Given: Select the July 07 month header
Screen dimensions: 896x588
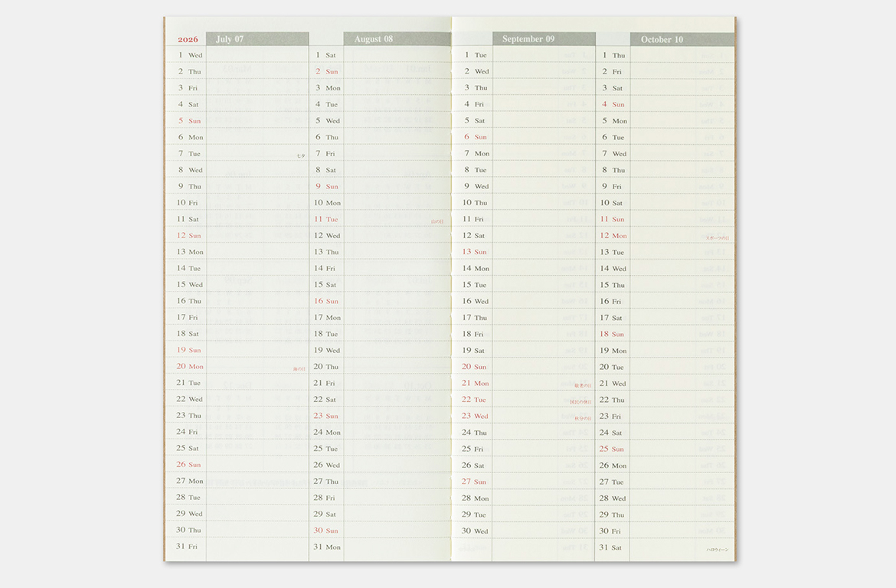Looking at the screenshot, I should (x=257, y=39).
